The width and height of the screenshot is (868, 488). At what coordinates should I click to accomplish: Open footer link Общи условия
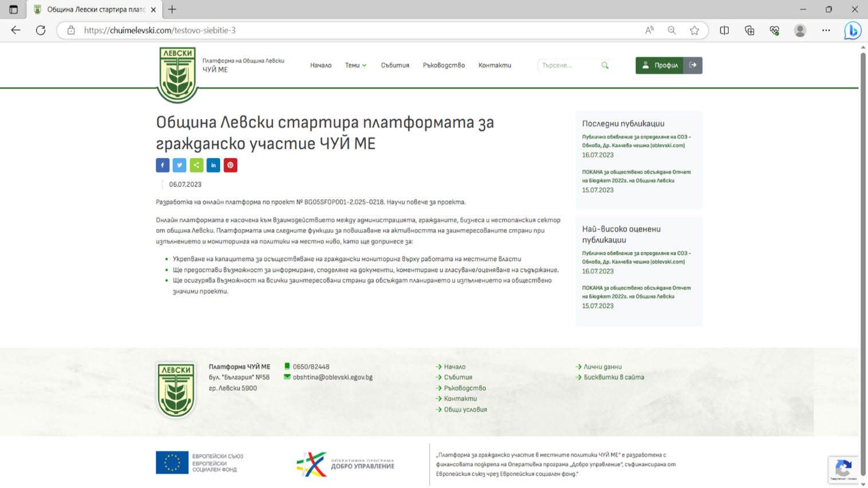[465, 410]
